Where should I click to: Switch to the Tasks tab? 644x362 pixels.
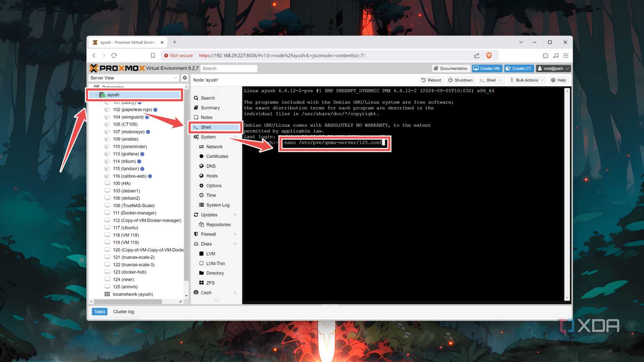tap(100, 312)
